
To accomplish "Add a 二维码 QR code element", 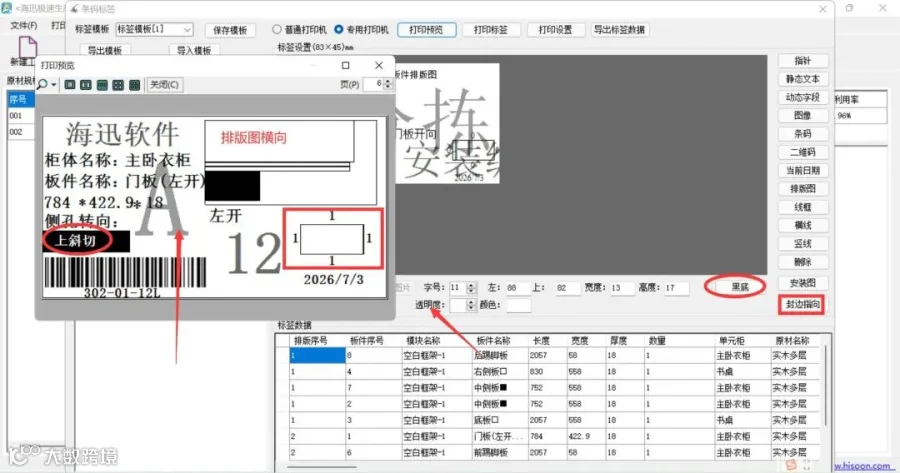I will (x=802, y=152).
